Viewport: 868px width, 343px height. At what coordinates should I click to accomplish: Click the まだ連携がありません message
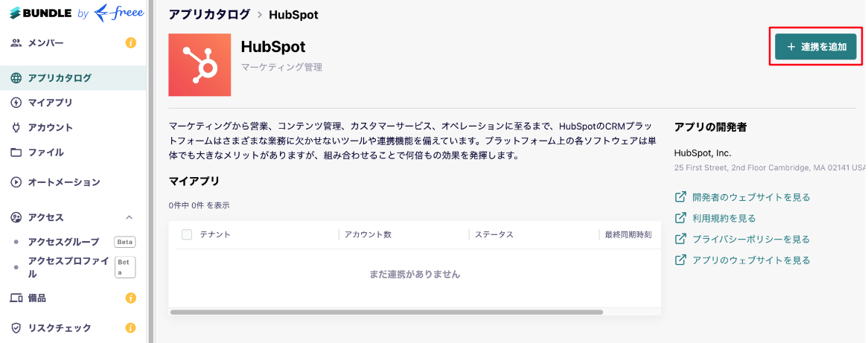(x=415, y=274)
